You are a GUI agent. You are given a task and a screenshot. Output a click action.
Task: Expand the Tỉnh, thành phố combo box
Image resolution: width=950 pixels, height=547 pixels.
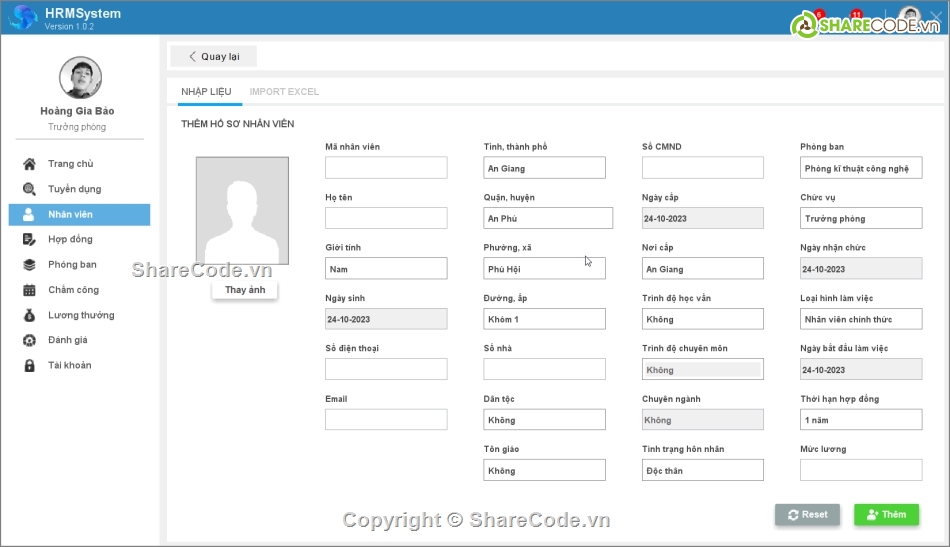[544, 168]
